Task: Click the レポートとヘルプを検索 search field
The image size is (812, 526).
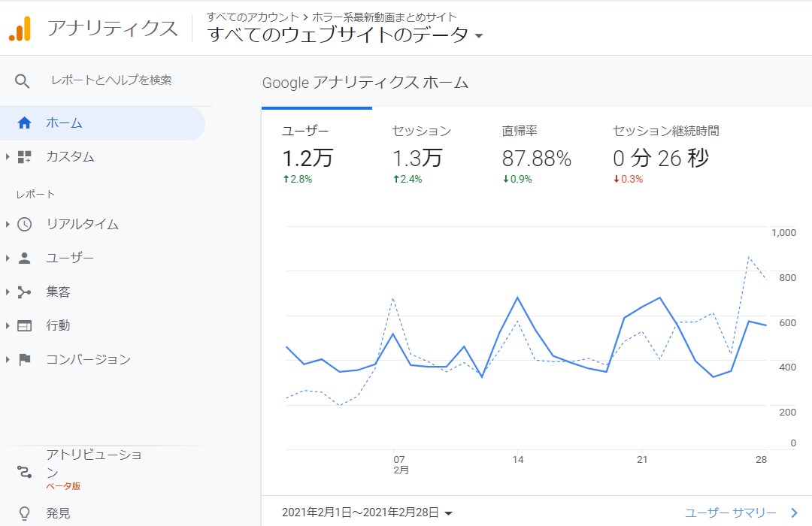Action: 111,80
